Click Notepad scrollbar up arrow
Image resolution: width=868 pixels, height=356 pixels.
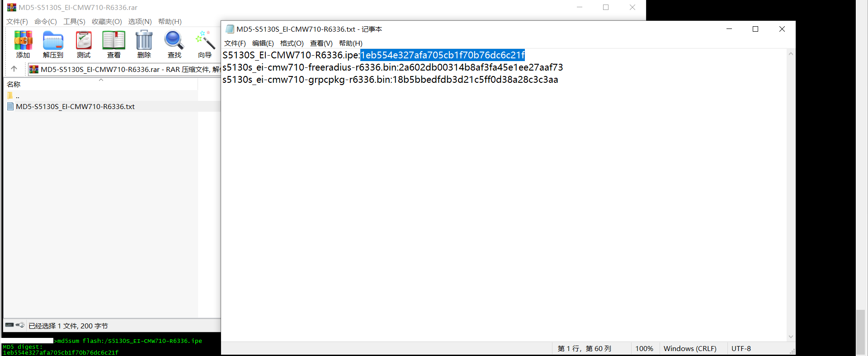click(791, 54)
